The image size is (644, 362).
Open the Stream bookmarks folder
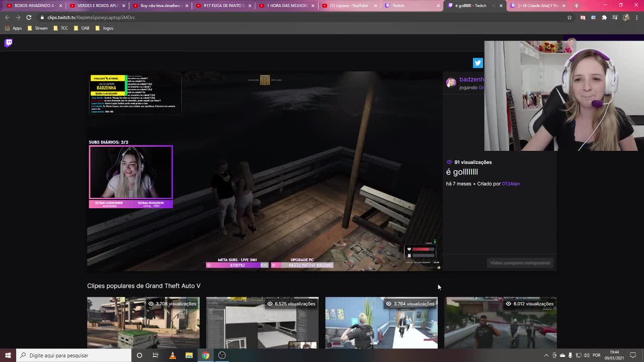click(38, 28)
